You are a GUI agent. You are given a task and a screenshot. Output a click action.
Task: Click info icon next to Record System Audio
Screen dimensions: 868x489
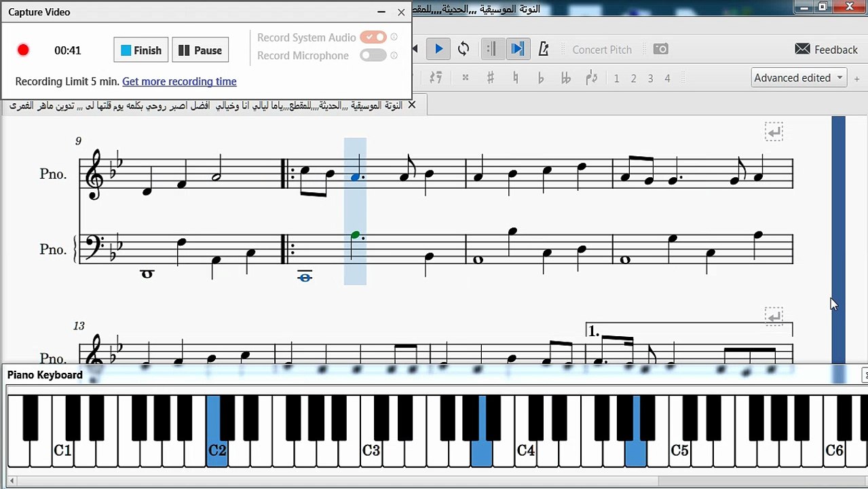click(x=394, y=37)
